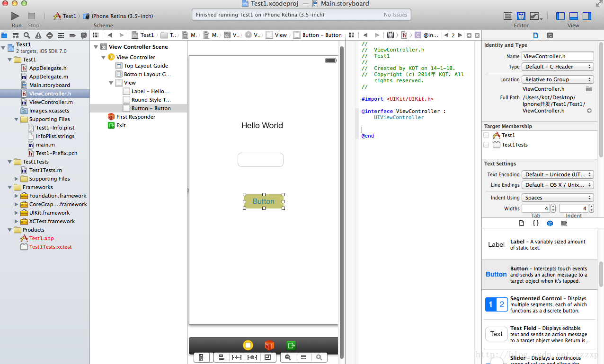Image resolution: width=604 pixels, height=364 pixels.
Task: Select First Responder cube in scene dock
Action: click(x=269, y=346)
